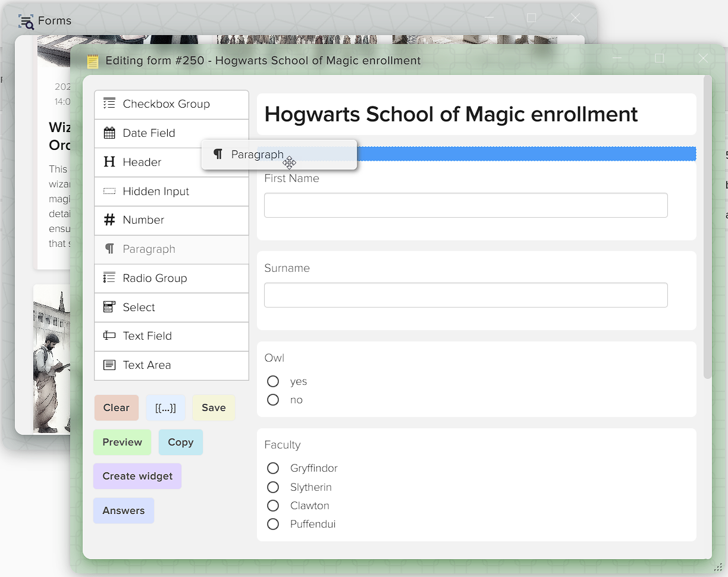
Task: Select Owl 'yes' radio button
Action: (273, 381)
